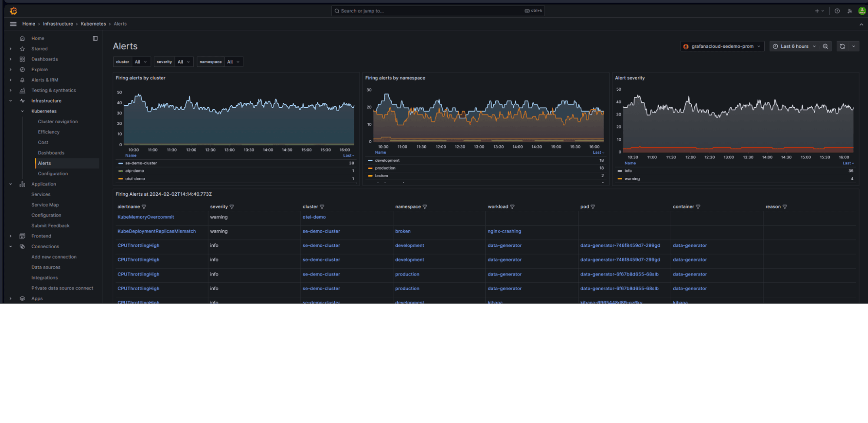The image size is (868, 423).
Task: Click the Connections icon in sidebar
Action: pyautogui.click(x=22, y=246)
